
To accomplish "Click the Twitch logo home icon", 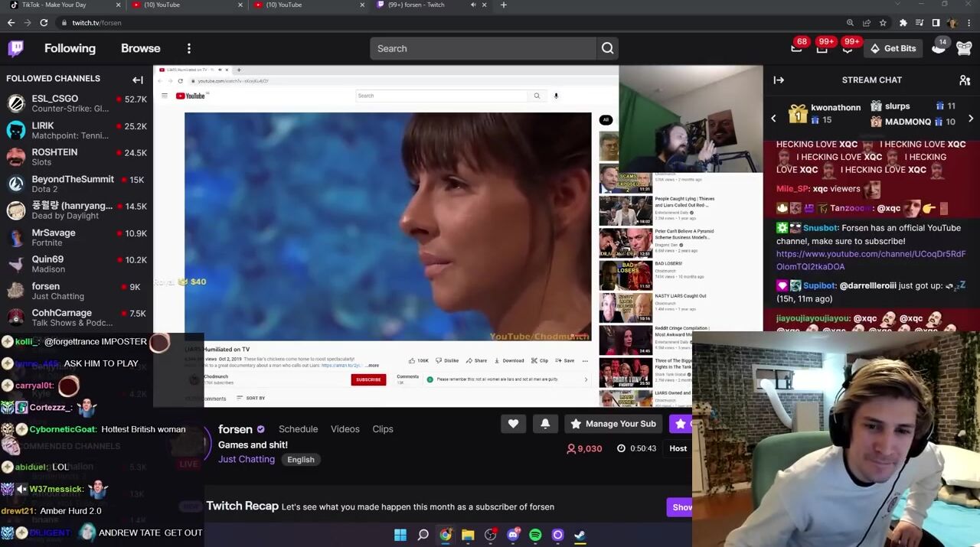I will coord(16,48).
